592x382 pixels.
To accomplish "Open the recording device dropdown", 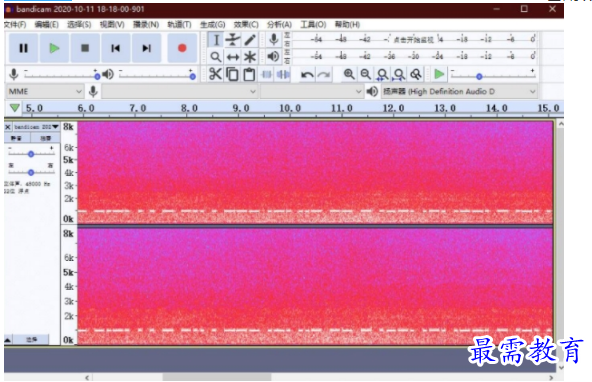I will (x=179, y=91).
